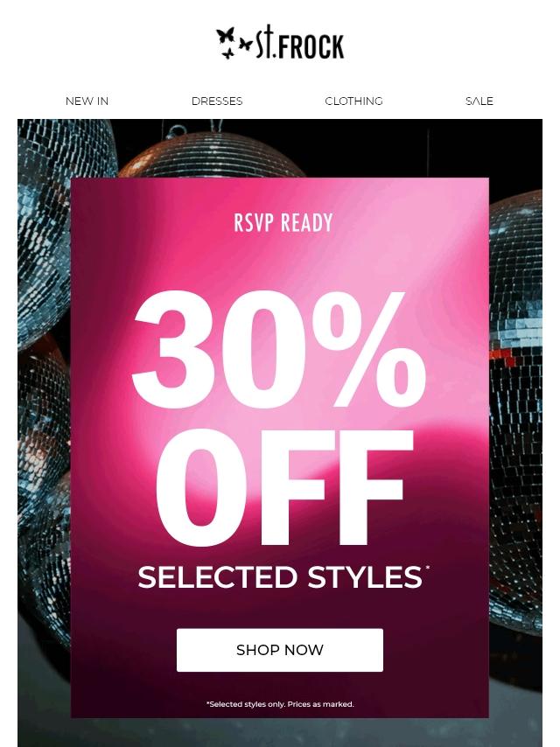Click the asterisk after SELECTED STYLES

[427, 568]
